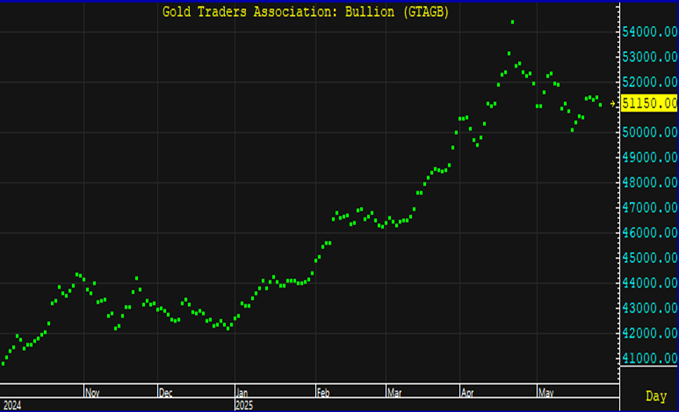Click the 48000.00 price axis label
Screen dimensions: 679x412
pyautogui.click(x=650, y=182)
